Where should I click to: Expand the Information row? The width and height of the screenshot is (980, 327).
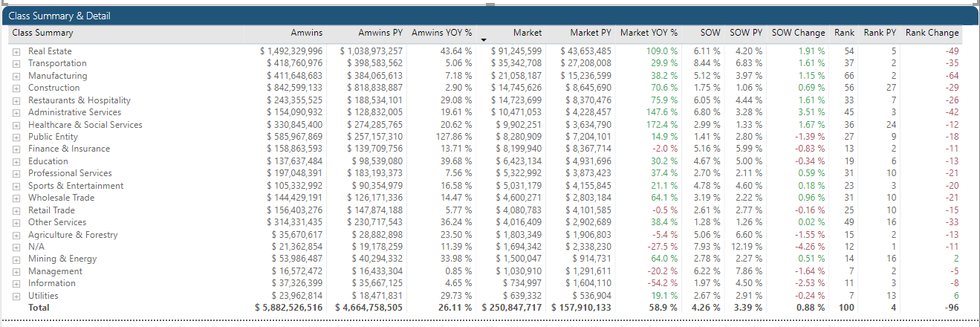[x=16, y=284]
